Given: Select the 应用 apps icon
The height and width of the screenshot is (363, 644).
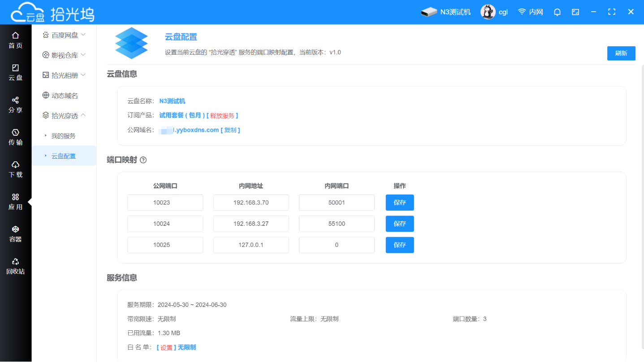Looking at the screenshot, I should tap(16, 197).
